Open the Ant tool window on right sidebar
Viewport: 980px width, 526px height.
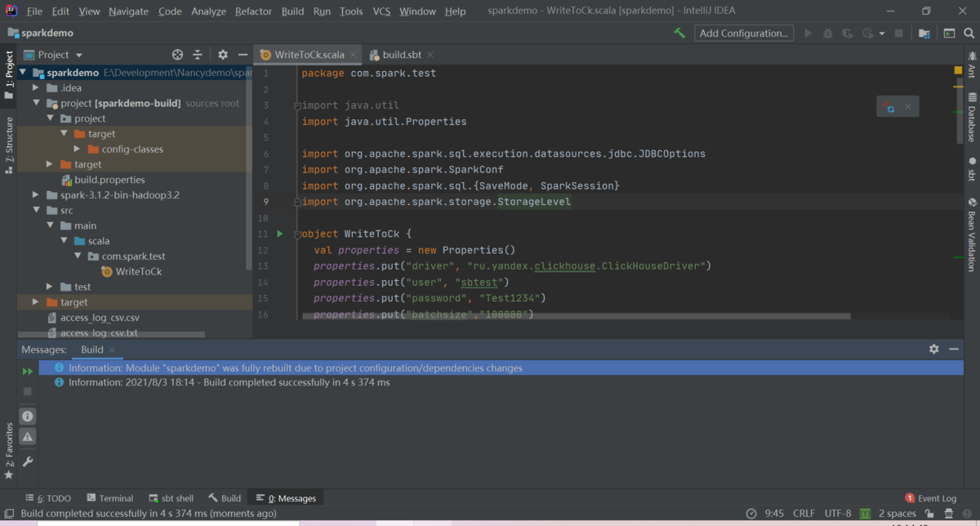[x=972, y=65]
